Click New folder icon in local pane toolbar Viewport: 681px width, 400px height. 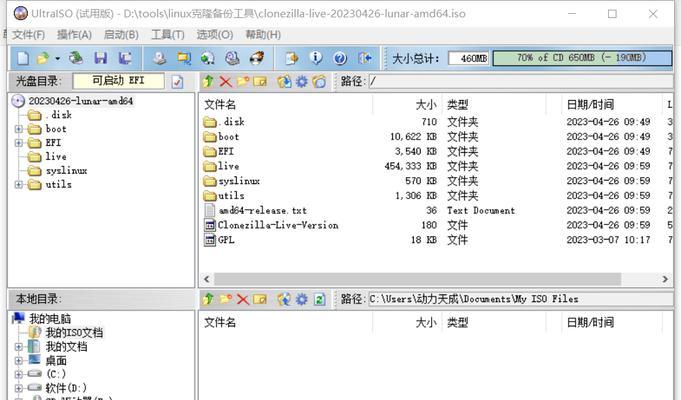[225, 299]
